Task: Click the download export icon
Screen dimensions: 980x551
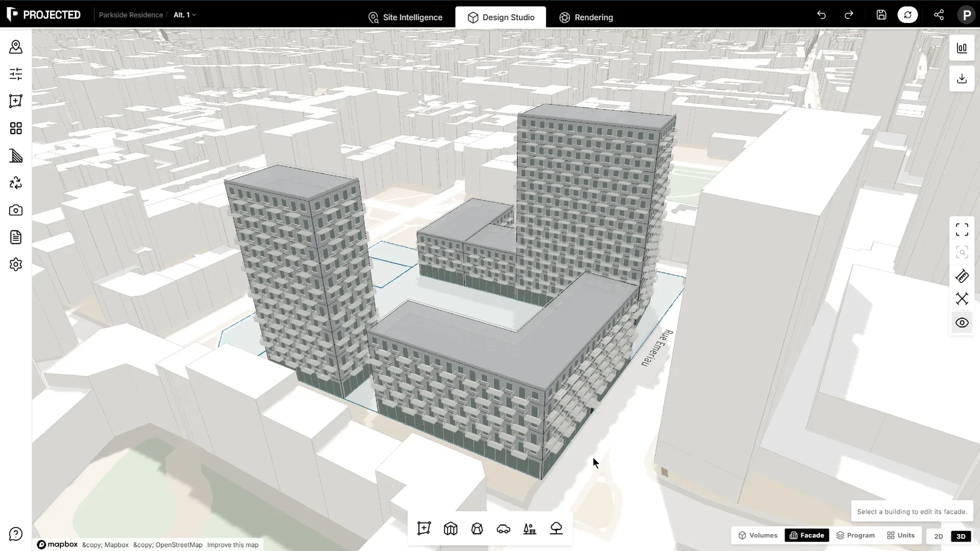Action: (x=962, y=79)
